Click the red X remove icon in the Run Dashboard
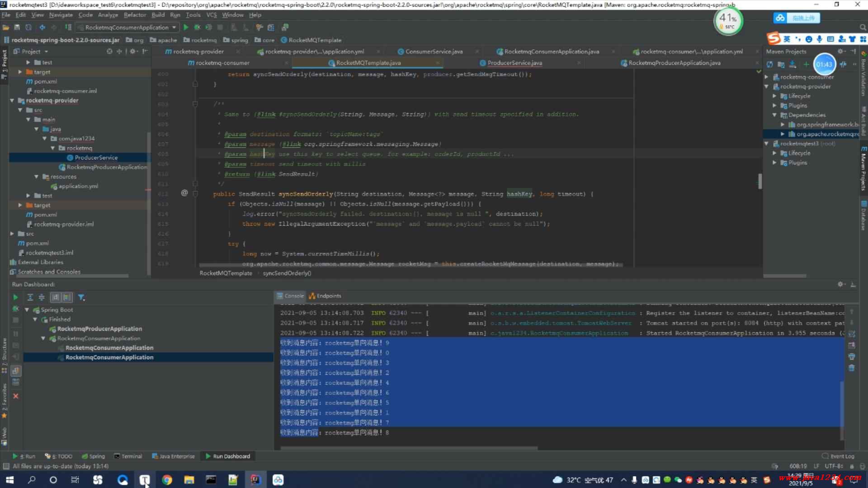868x488 pixels. (x=16, y=396)
